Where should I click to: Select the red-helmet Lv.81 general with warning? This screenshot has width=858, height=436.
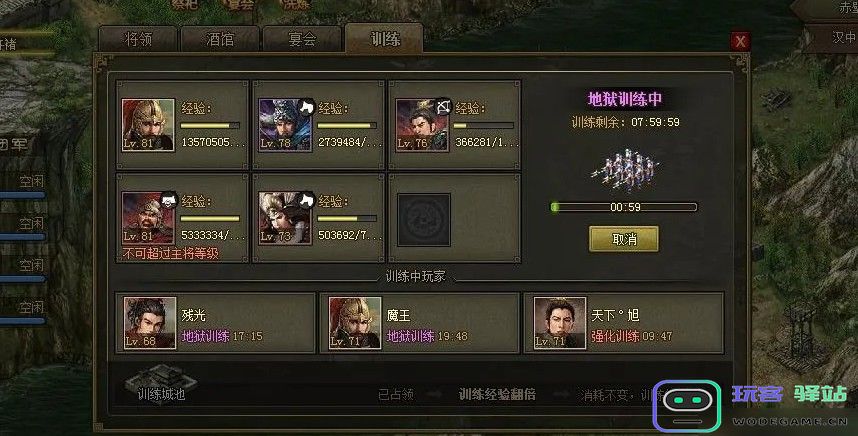click(148, 218)
